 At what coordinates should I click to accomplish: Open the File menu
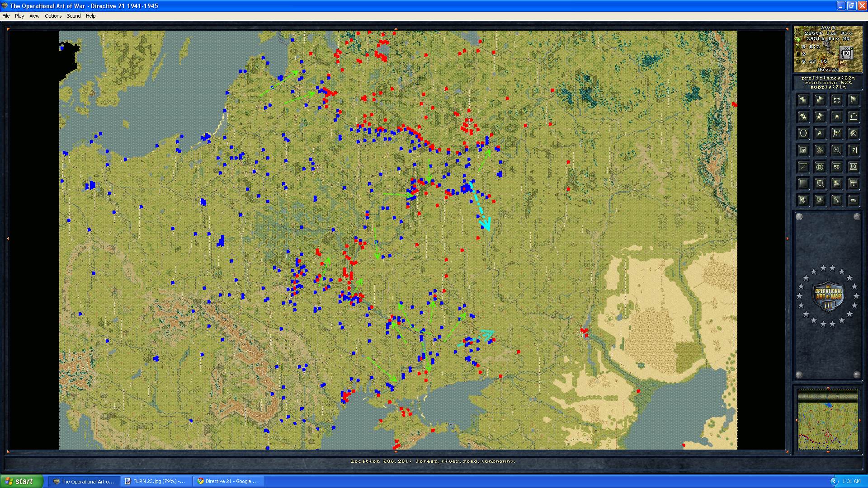tap(6, 16)
